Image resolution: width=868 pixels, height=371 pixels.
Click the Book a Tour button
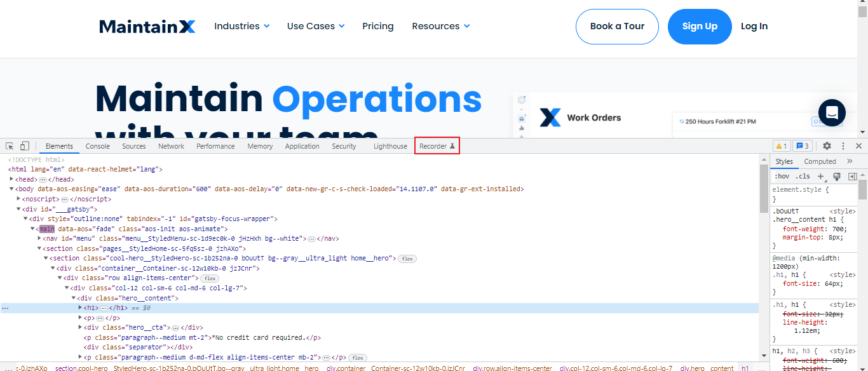(x=617, y=26)
